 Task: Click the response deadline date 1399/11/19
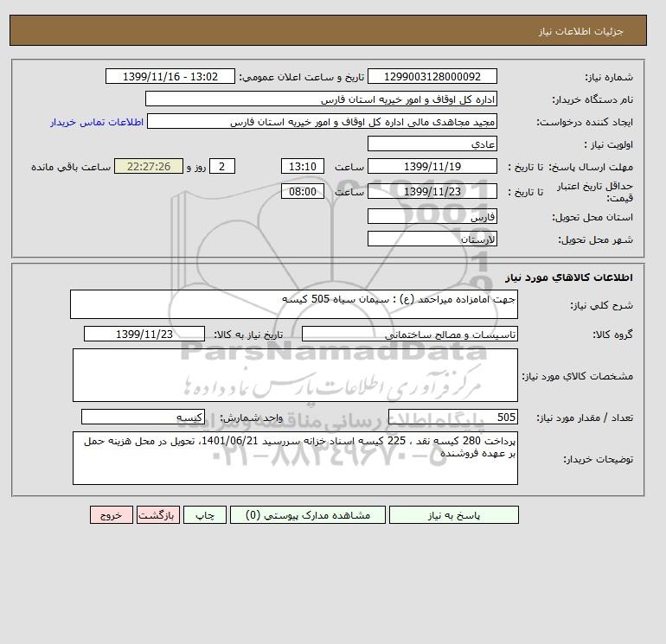pos(432,167)
